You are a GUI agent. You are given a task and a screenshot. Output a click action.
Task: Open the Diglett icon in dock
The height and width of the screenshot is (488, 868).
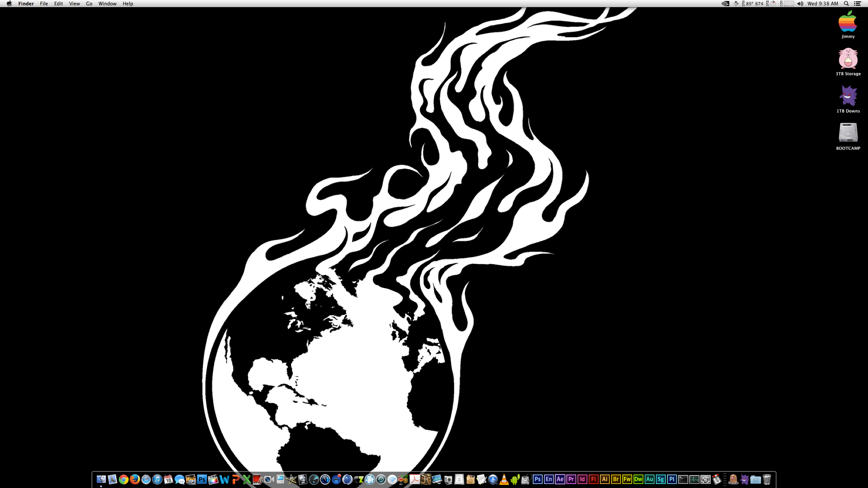(x=733, y=479)
